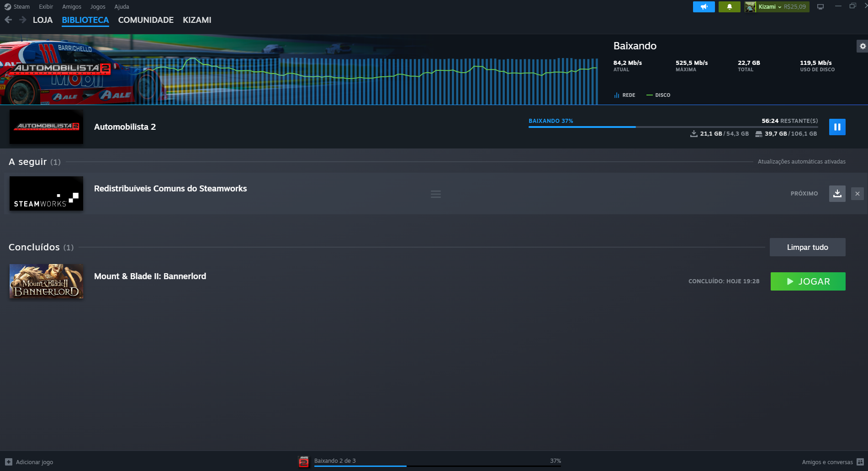Open the Amigos menu
This screenshot has height=471, width=868.
coord(72,7)
